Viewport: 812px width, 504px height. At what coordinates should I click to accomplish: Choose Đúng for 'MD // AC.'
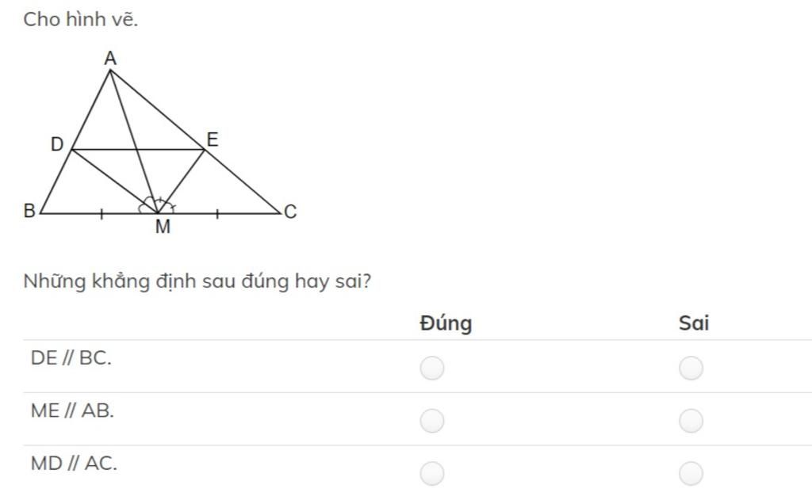pos(432,473)
